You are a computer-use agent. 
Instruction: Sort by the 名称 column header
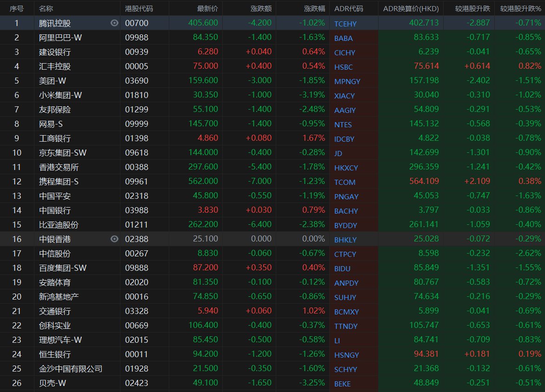[x=46, y=8]
